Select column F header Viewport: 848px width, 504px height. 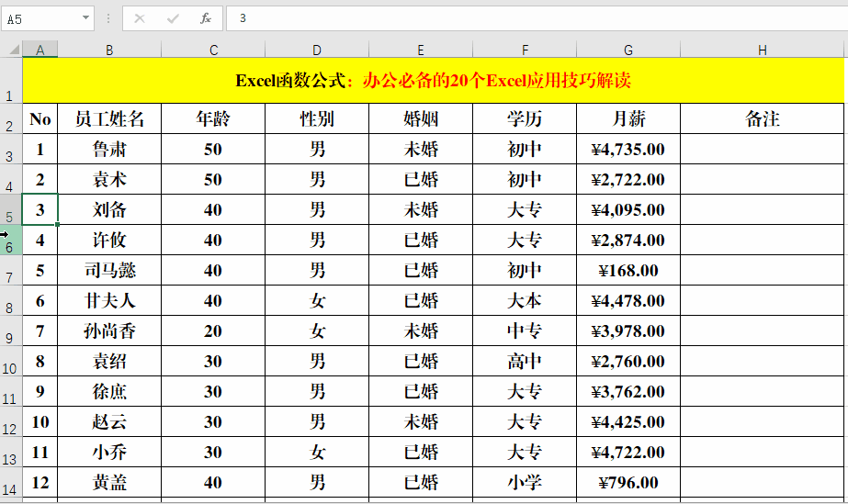(525, 50)
